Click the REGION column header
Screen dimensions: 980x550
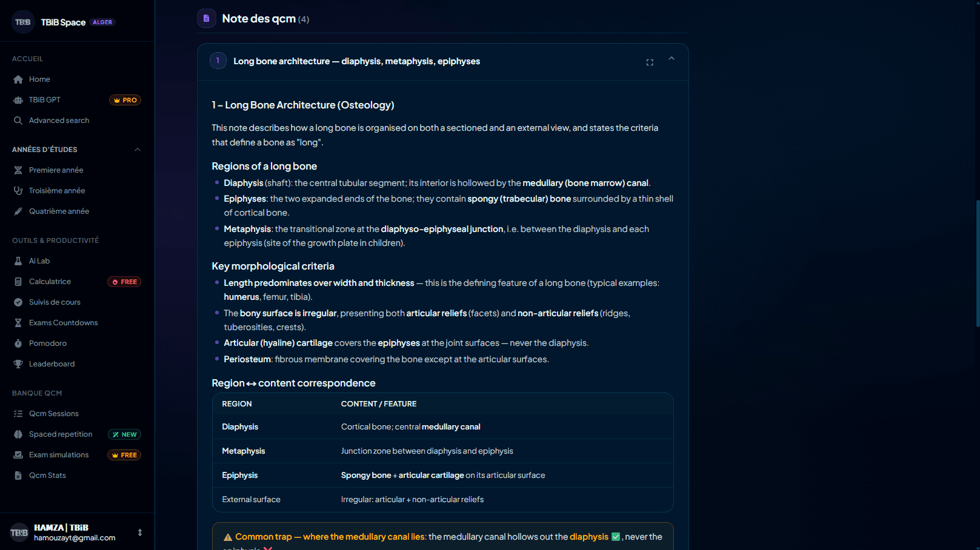click(x=237, y=404)
